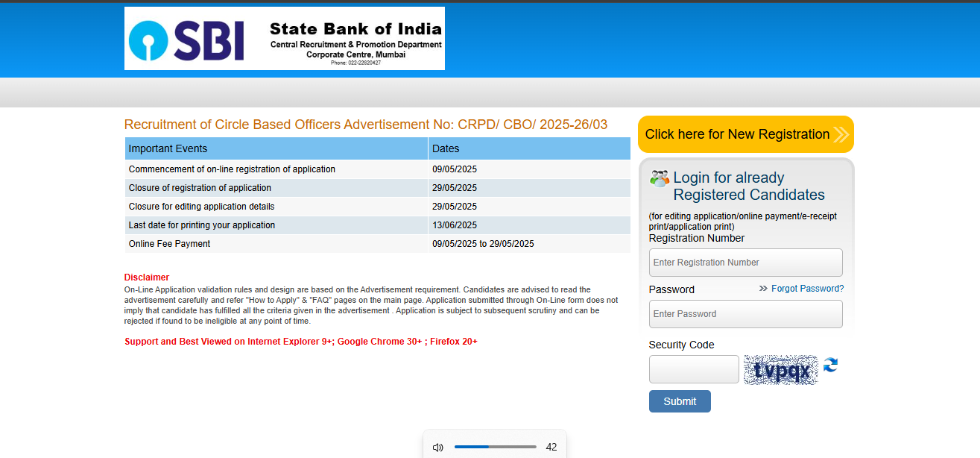Submit the login form

click(680, 401)
